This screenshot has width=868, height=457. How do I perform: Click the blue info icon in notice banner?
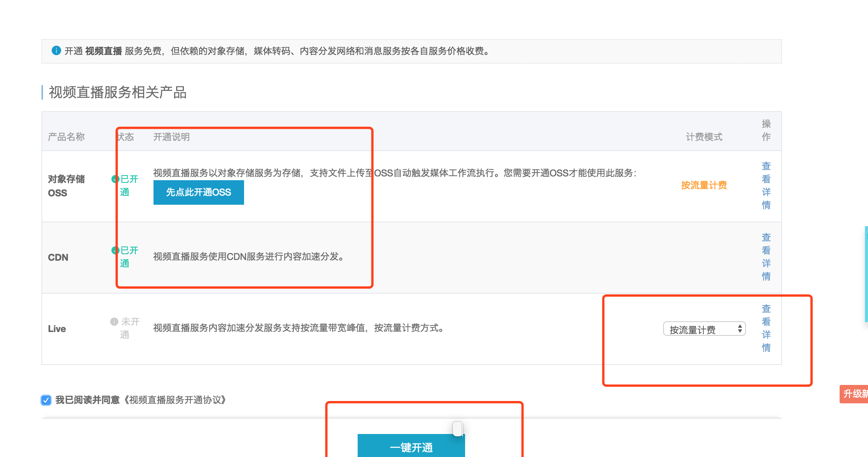56,51
